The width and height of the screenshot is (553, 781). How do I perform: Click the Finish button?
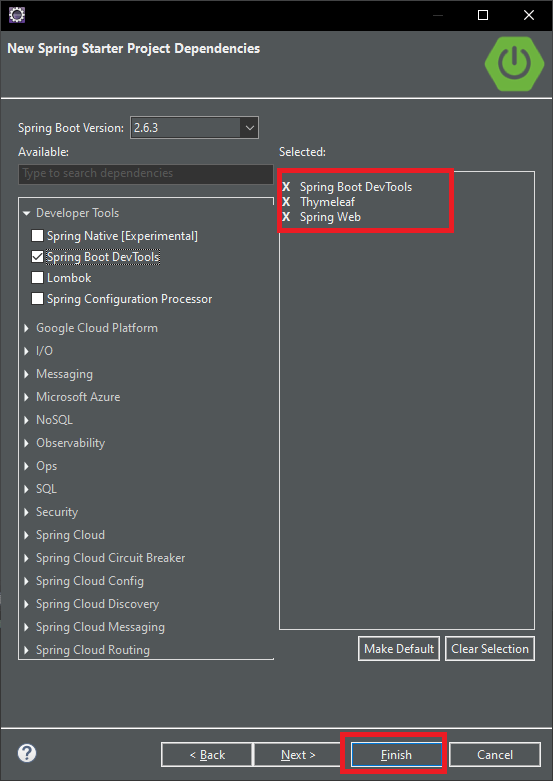pos(396,755)
